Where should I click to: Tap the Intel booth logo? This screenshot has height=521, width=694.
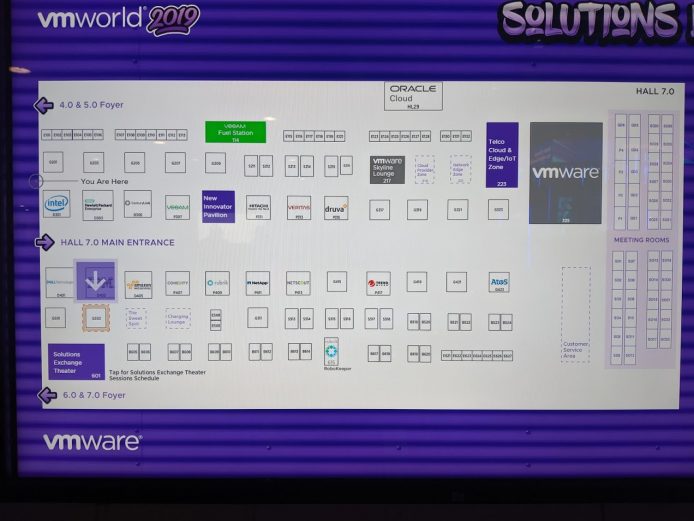(x=56, y=204)
